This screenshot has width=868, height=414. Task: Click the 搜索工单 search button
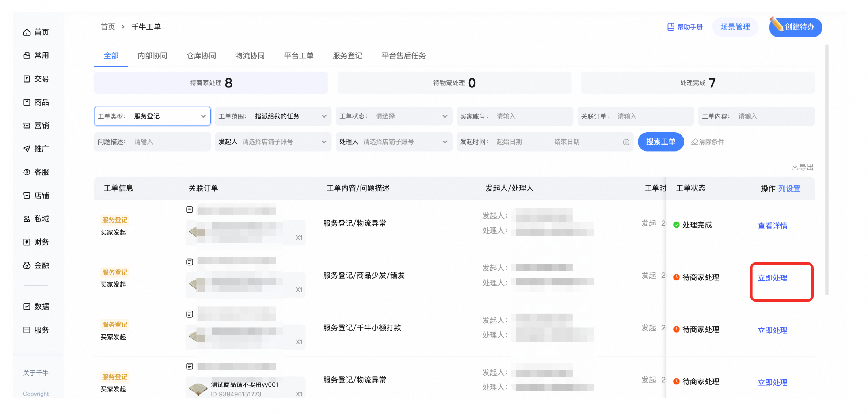tap(660, 142)
